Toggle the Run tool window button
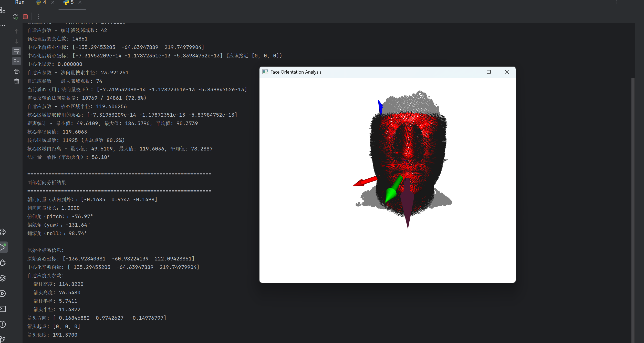The width and height of the screenshot is (644, 343). tap(3, 247)
